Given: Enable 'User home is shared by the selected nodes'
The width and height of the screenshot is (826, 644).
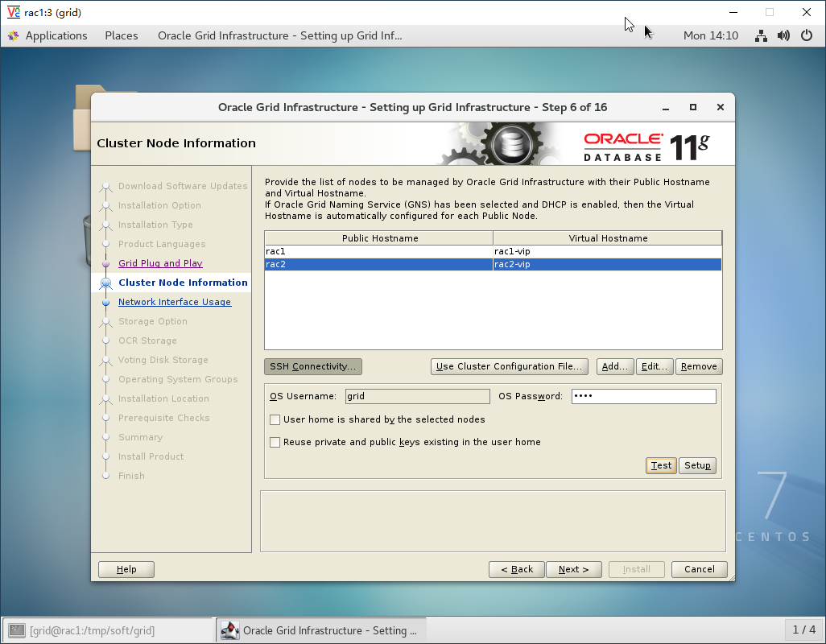Looking at the screenshot, I should [275, 419].
